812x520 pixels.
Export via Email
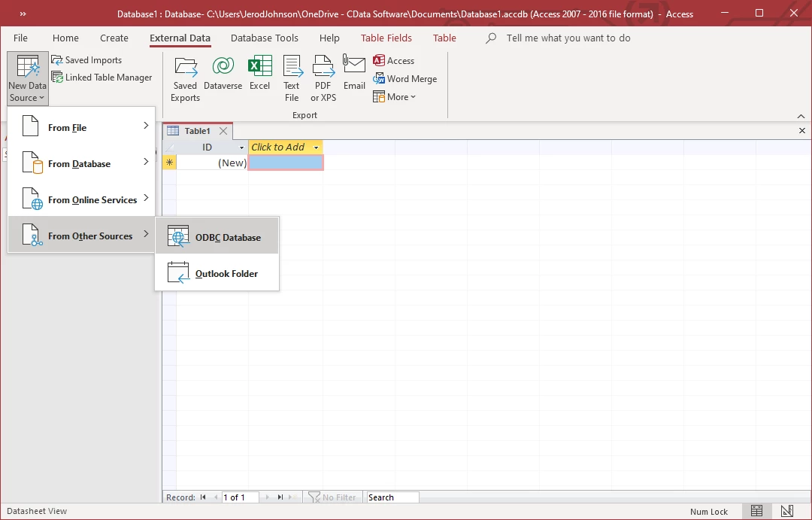point(354,73)
